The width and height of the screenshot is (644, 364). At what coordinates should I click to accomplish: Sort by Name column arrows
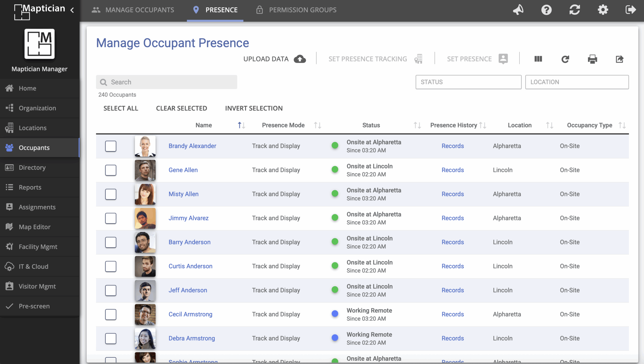tap(242, 125)
